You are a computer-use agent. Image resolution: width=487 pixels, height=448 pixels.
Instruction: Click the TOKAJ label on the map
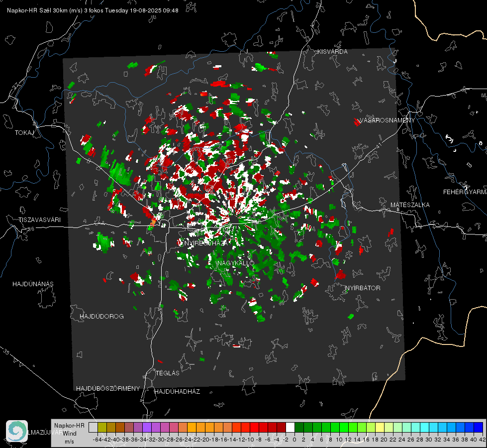(24, 133)
